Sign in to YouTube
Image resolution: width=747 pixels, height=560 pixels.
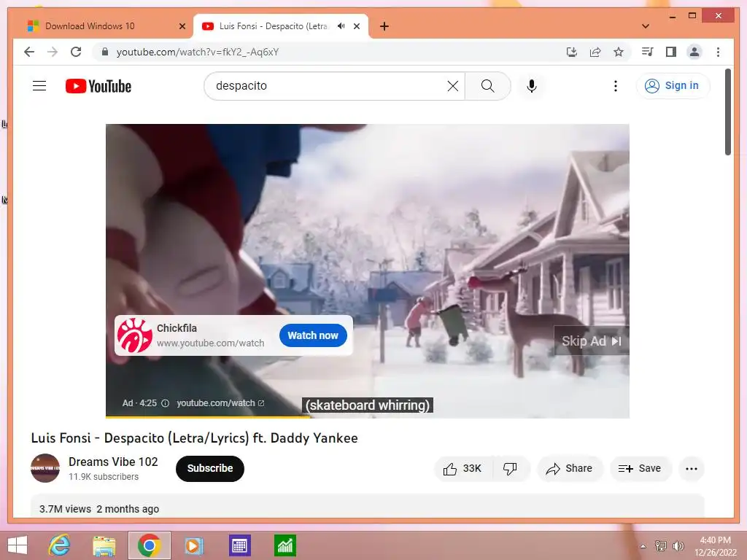tap(672, 86)
